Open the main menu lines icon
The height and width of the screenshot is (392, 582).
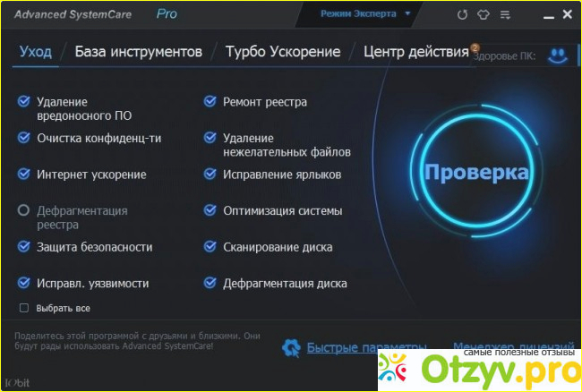click(509, 14)
